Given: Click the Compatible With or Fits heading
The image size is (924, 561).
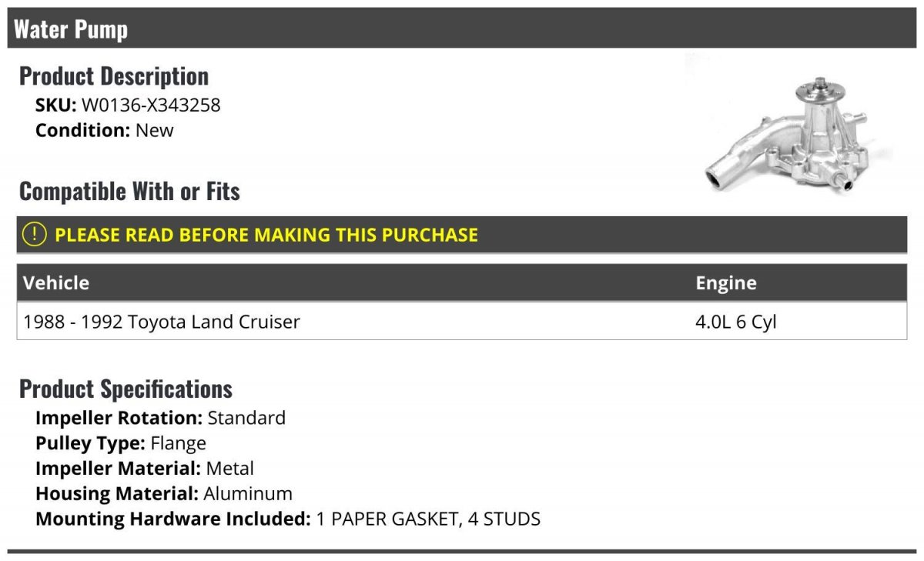Looking at the screenshot, I should click(x=129, y=191).
